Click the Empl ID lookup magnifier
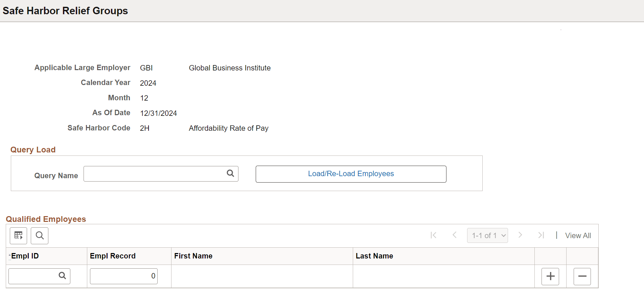The image size is (644, 292). (x=62, y=276)
